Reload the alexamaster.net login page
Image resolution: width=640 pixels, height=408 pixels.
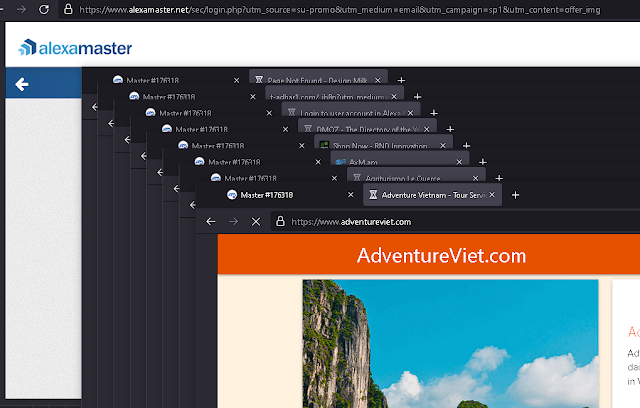(x=44, y=9)
